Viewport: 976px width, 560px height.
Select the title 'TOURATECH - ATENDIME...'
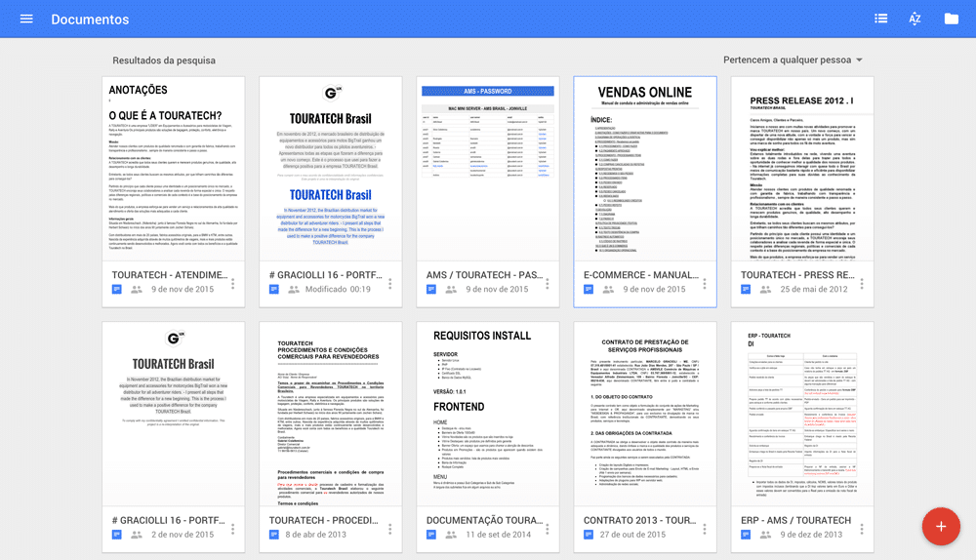(x=170, y=275)
